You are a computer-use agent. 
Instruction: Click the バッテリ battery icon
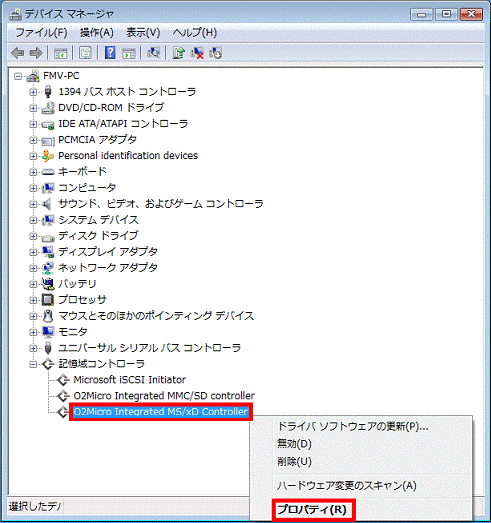click(48, 284)
